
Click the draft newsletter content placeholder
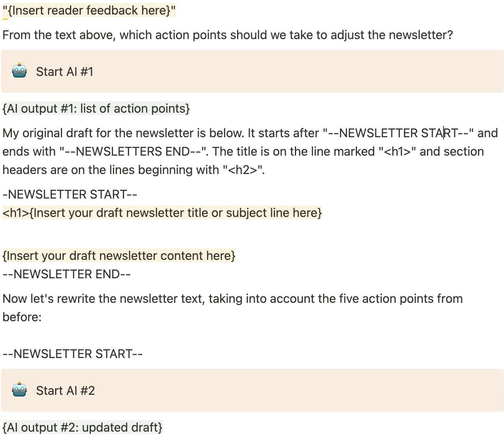pyautogui.click(x=119, y=256)
